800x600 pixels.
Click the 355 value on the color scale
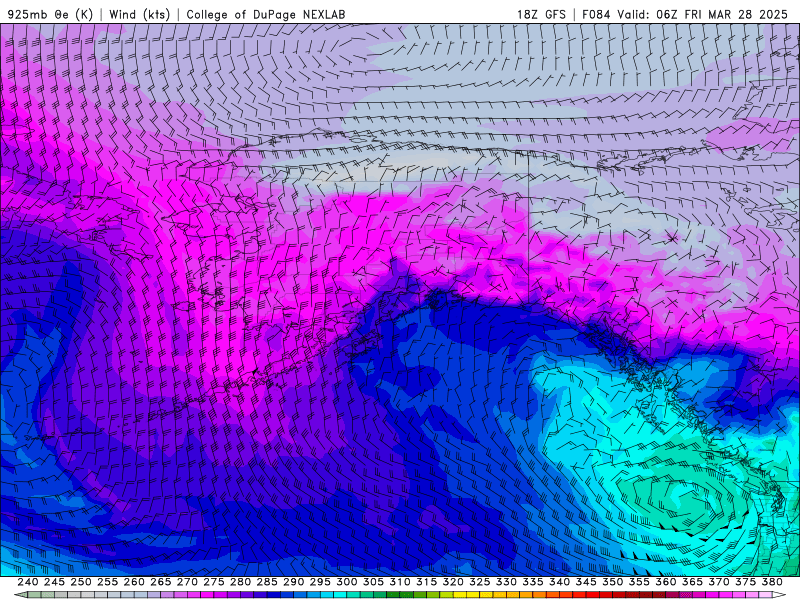(639, 582)
